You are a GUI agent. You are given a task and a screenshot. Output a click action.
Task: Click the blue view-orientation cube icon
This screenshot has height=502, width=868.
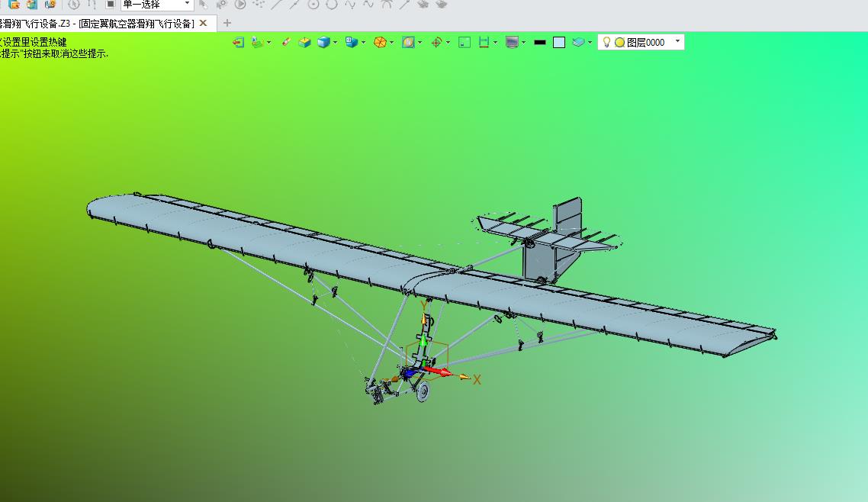[x=352, y=43]
